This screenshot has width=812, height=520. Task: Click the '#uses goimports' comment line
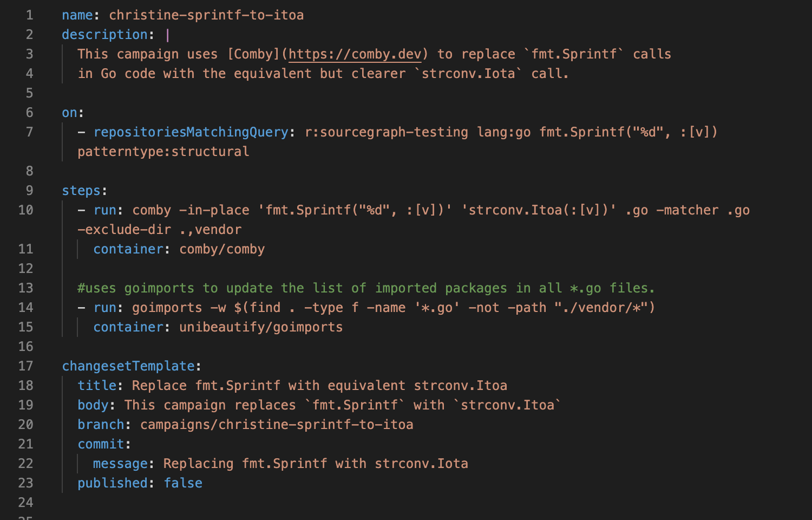366,288
